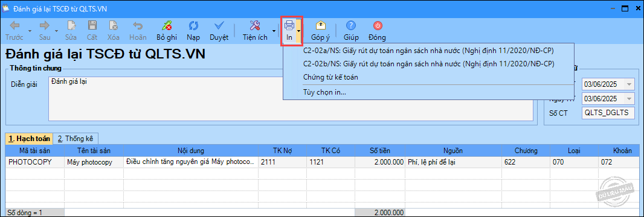The width and height of the screenshot is (644, 217).
Task: Click the Góp ý feedback icon
Action: pyautogui.click(x=320, y=26)
